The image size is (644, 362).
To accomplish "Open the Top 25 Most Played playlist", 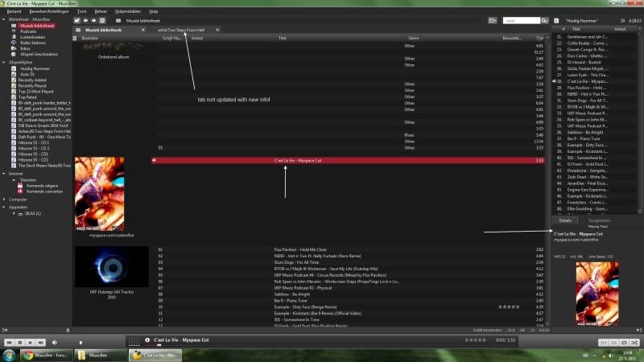I will click(x=35, y=92).
